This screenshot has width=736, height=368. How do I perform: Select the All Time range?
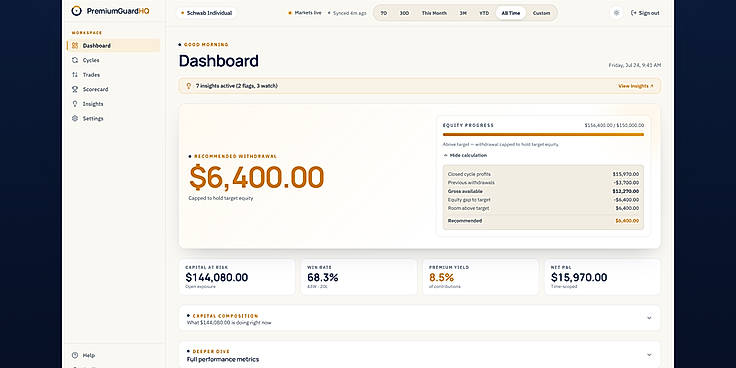tap(511, 13)
